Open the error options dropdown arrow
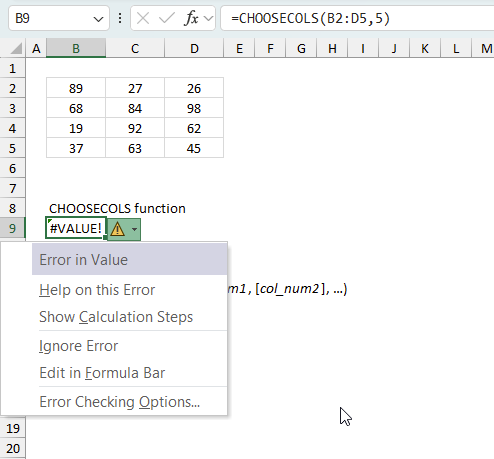 coord(134,229)
